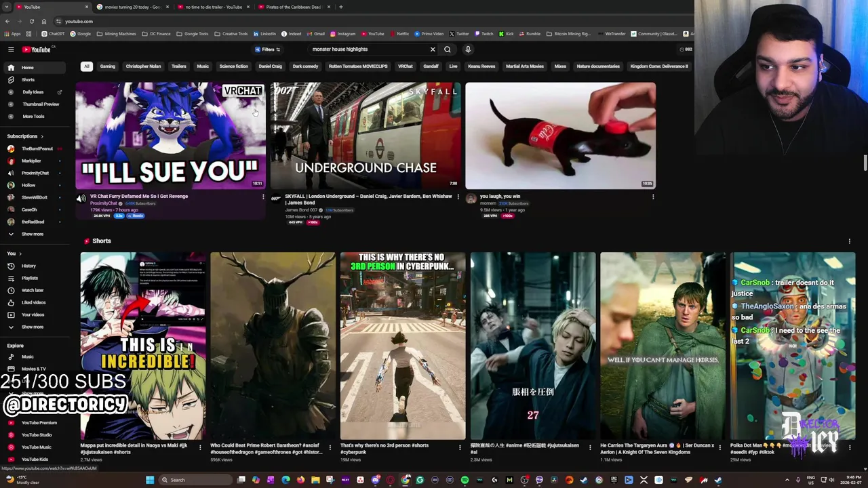Expand the Subscriptions section header

point(25,136)
